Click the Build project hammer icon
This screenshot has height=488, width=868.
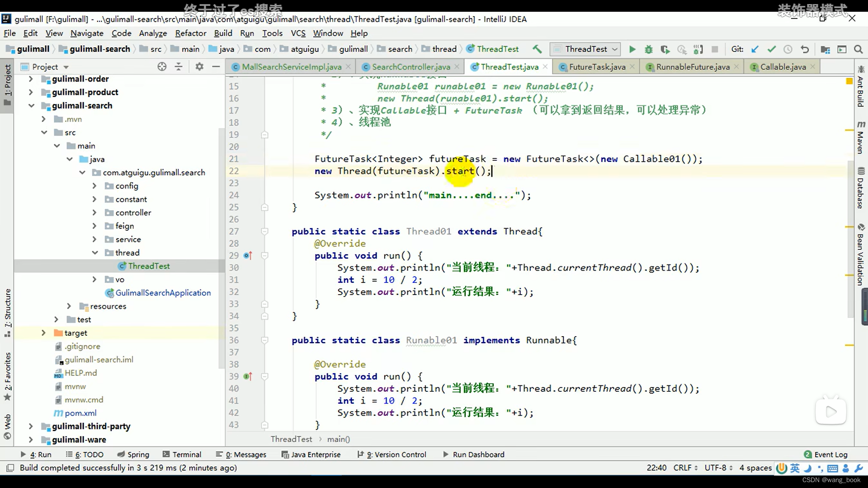[x=537, y=49]
